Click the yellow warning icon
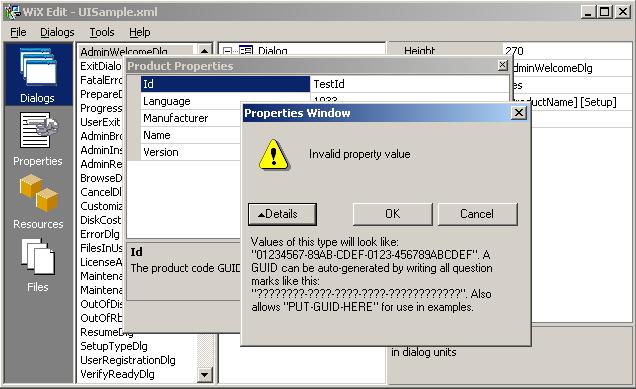This screenshot has width=636, height=389. (274, 155)
